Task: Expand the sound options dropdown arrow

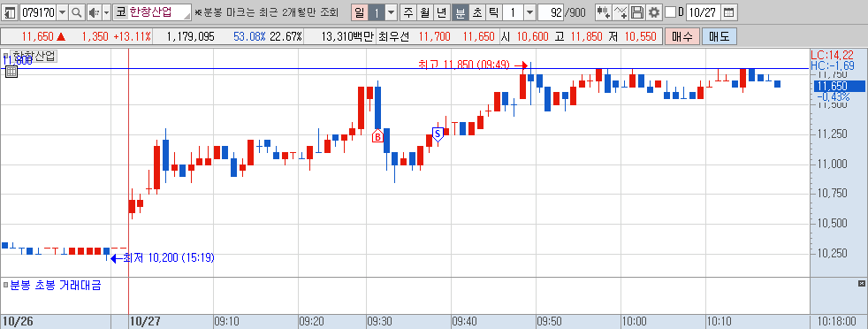Action: click(x=106, y=12)
